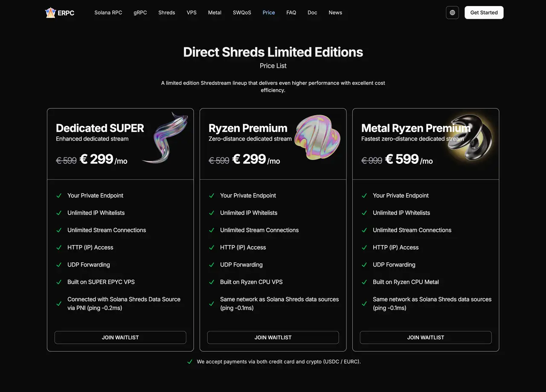Click the Get Started button
546x392 pixels.
[x=484, y=12]
